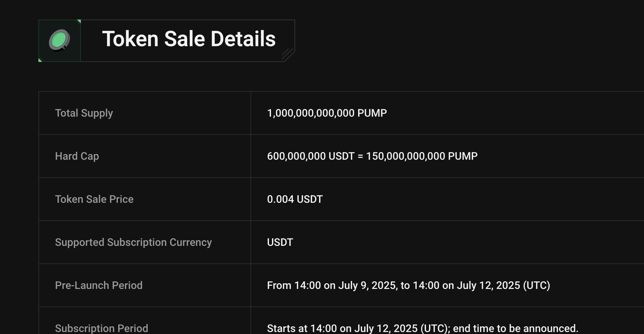The width and height of the screenshot is (644, 334).
Task: Select the Pre-Launch Period label
Action: tap(99, 285)
